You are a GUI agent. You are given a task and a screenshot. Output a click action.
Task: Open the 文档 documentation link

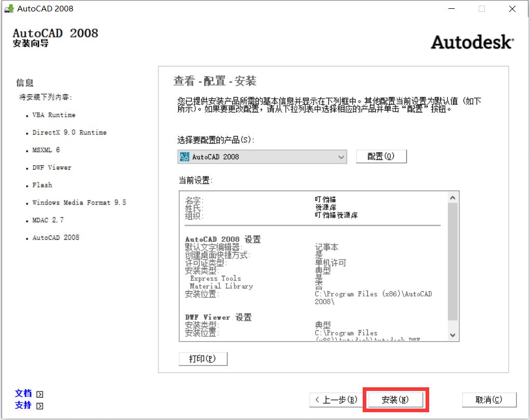coord(23,394)
